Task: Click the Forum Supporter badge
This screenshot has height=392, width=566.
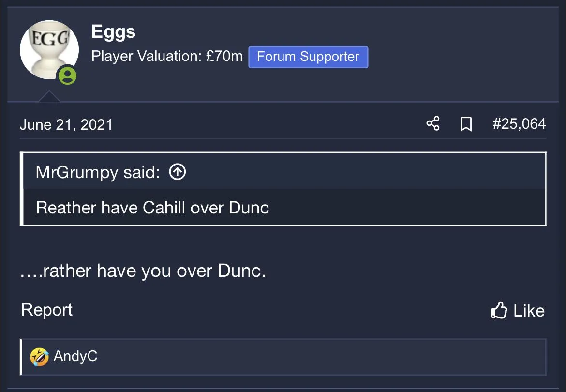Action: point(308,57)
